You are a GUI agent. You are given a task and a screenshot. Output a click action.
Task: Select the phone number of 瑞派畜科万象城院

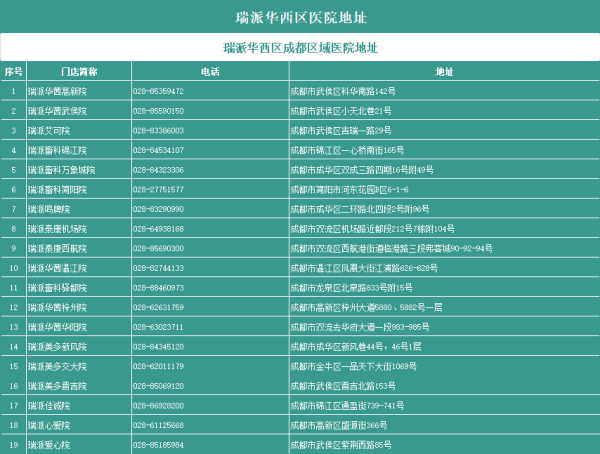click(x=158, y=170)
